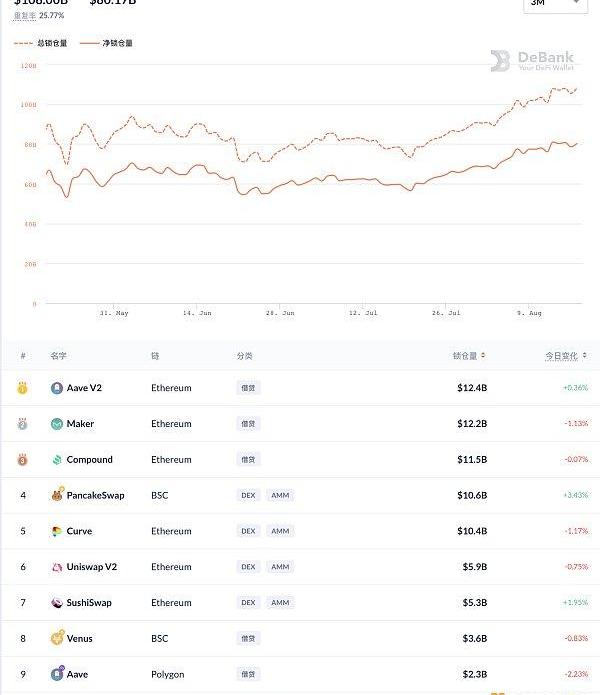Click the Venus protocol icon
This screenshot has width=600, height=695.
click(x=57, y=638)
